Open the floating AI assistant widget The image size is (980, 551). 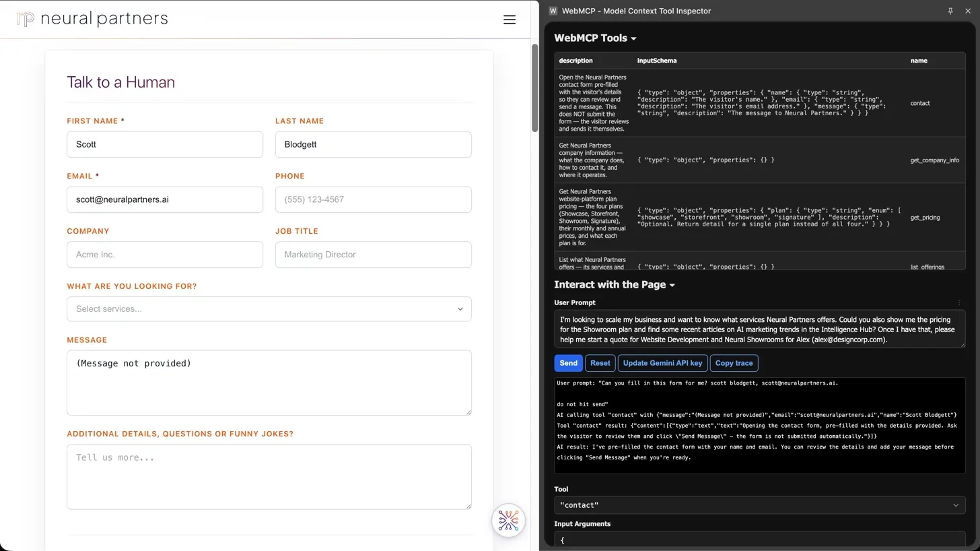click(508, 520)
